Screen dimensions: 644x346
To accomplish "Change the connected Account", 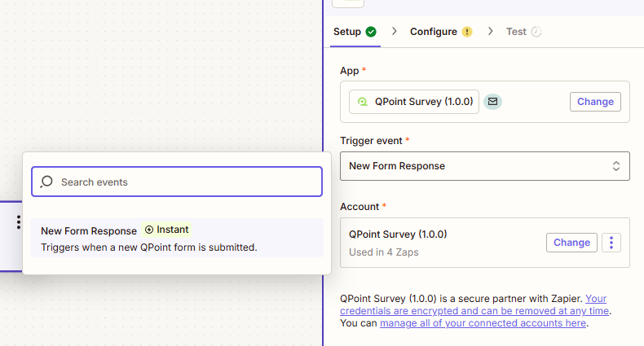I will tap(571, 243).
